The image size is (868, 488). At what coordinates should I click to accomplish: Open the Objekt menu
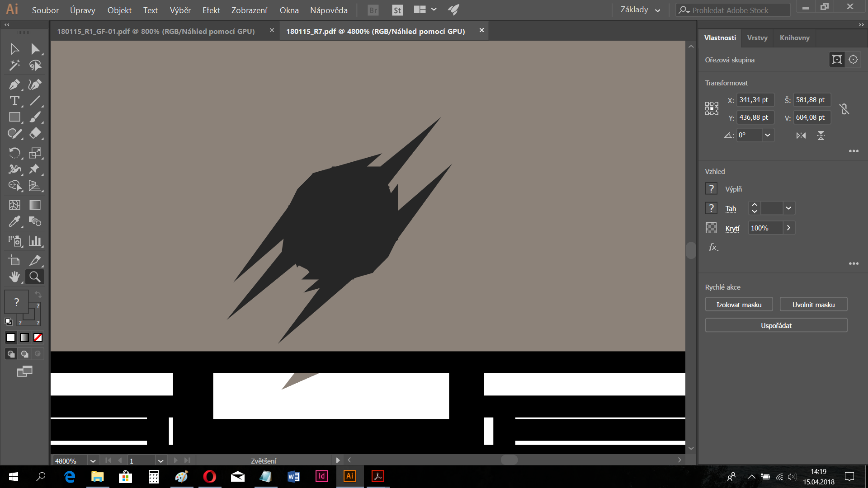click(x=119, y=10)
